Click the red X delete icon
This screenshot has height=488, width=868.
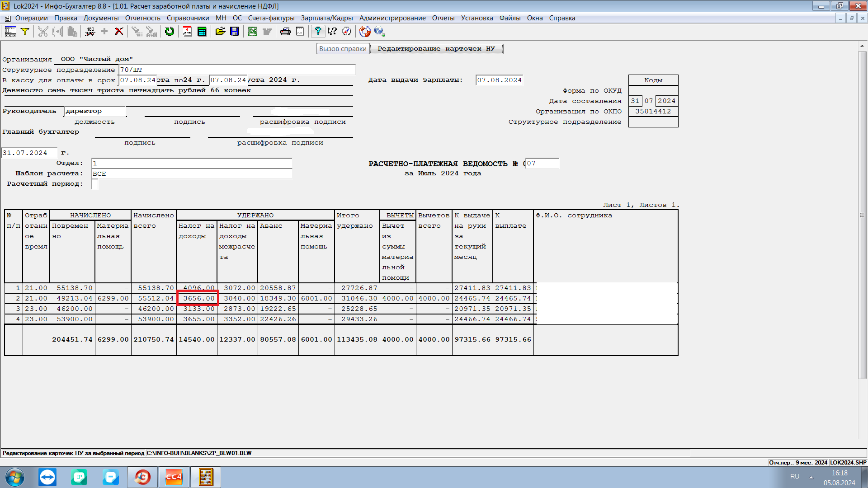[119, 31]
